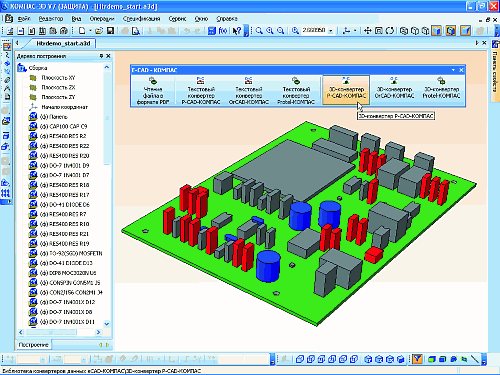This screenshot has height=375, width=500.
Task: Run Текстовый конвертер Protel-КОМПАС
Action: tap(296, 91)
